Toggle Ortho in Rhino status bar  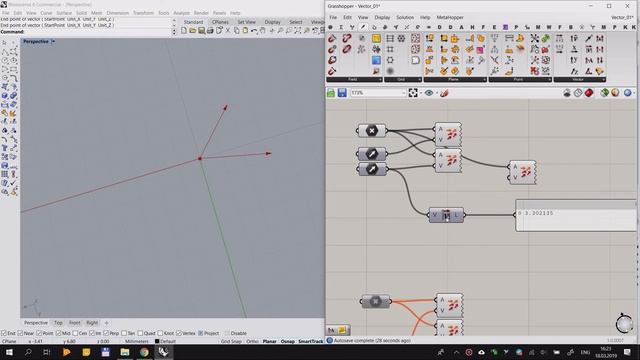click(252, 341)
